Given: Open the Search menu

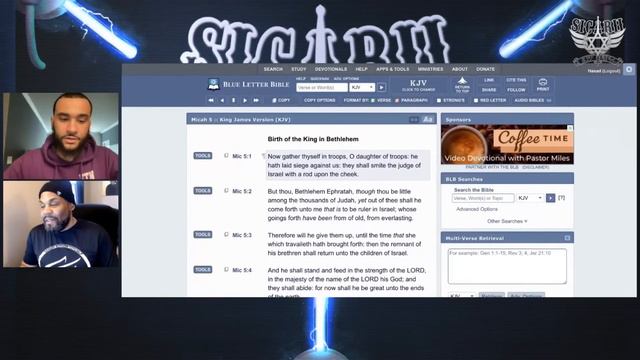Looking at the screenshot, I should click(x=273, y=69).
